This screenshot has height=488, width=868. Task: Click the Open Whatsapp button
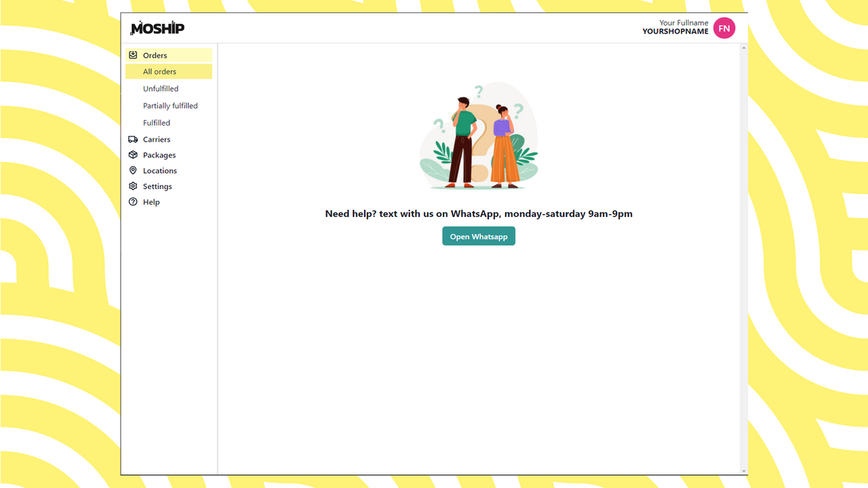click(479, 236)
